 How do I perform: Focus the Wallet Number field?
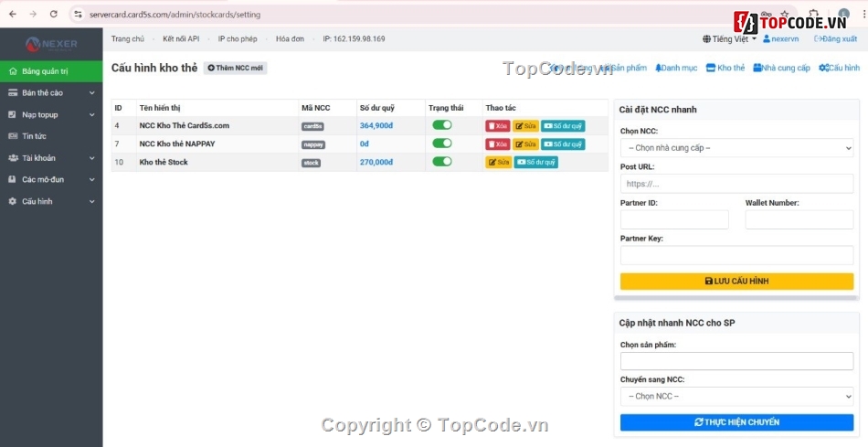point(799,219)
